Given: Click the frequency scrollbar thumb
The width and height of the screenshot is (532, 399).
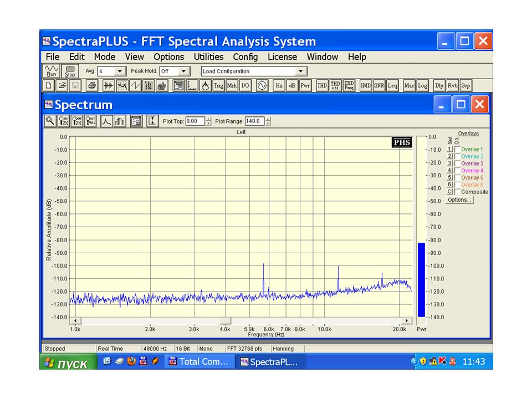Looking at the screenshot, I should pyautogui.click(x=226, y=321).
